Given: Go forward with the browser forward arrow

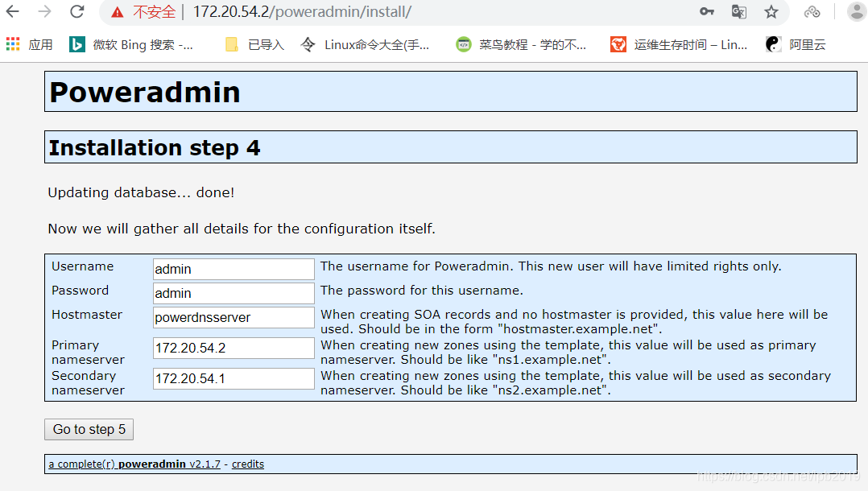Looking at the screenshot, I should tap(45, 11).
